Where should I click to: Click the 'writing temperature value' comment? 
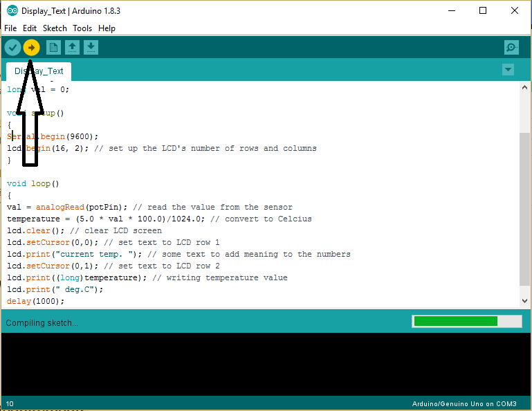220,277
